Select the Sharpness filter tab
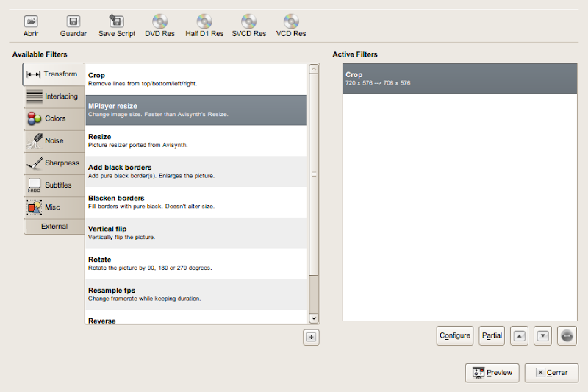The width and height of the screenshot is (588, 392). (54, 163)
